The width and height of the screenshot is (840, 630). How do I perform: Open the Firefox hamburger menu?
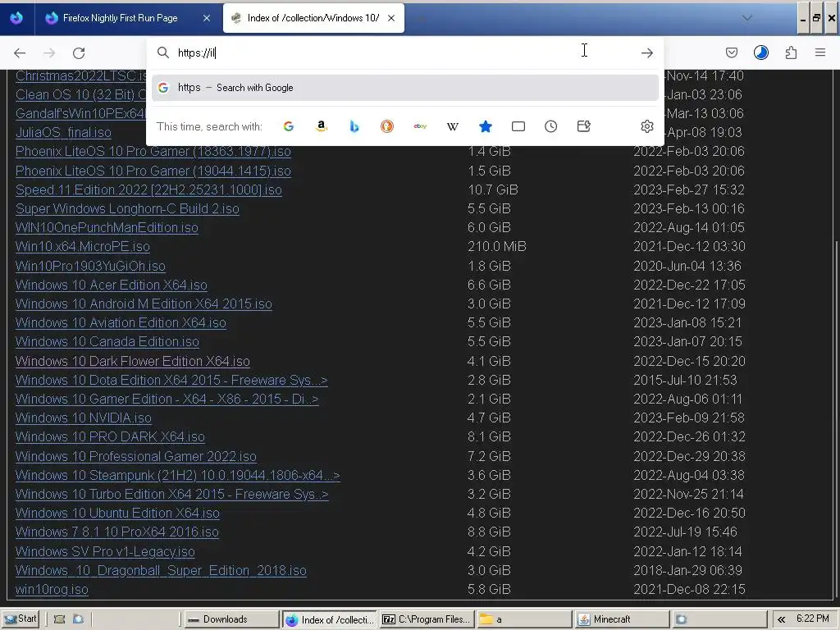pyautogui.click(x=820, y=52)
